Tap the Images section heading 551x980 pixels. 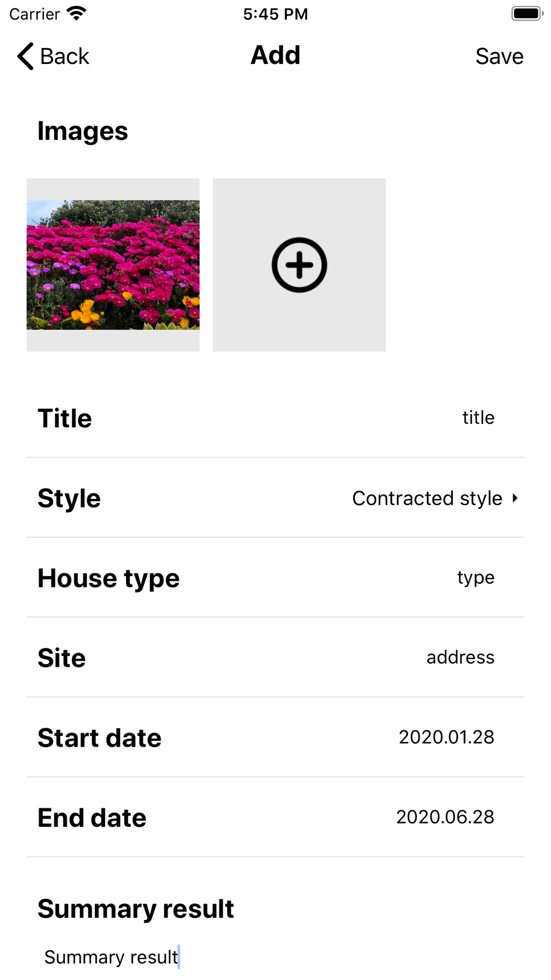pyautogui.click(x=83, y=131)
